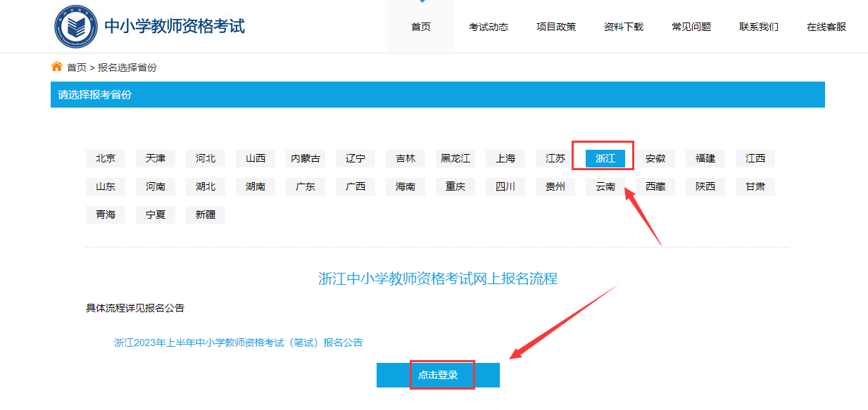Click the home icon in the breadcrumb
The height and width of the screenshot is (410, 868).
tap(55, 66)
